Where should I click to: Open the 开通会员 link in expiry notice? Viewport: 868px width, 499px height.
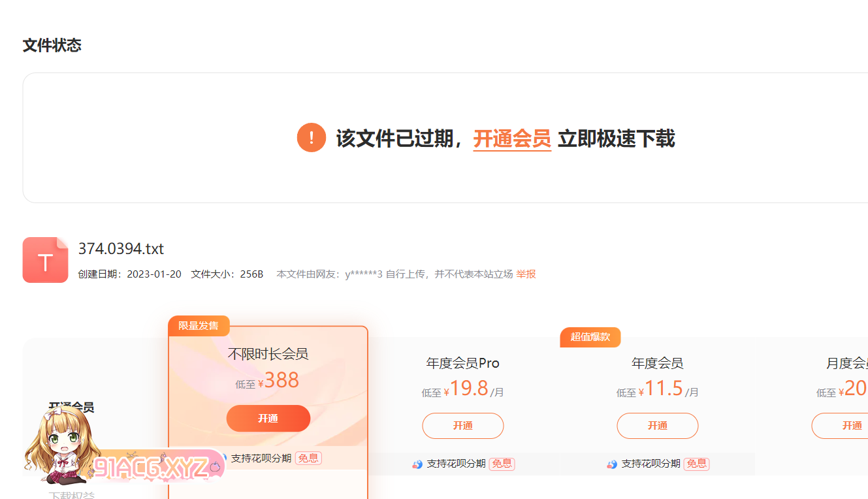point(512,138)
